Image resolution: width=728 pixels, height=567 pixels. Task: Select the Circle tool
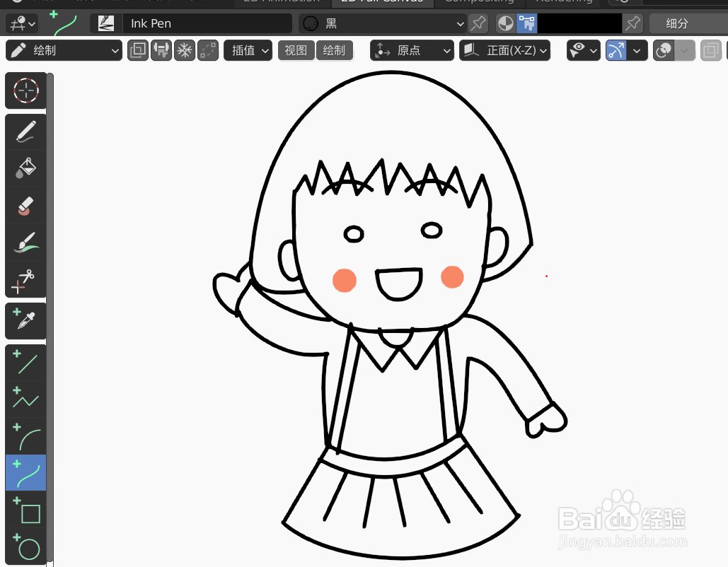[x=26, y=546]
